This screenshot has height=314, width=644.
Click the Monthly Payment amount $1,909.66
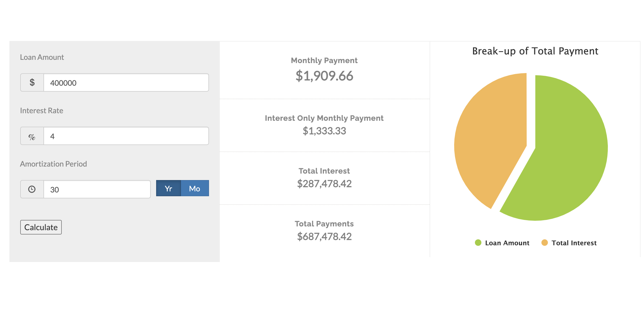click(x=324, y=76)
